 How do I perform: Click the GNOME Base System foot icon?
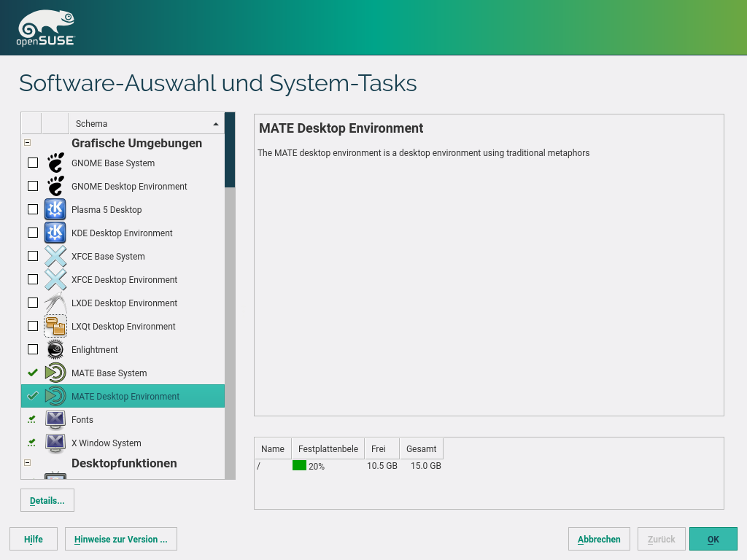tap(55, 163)
